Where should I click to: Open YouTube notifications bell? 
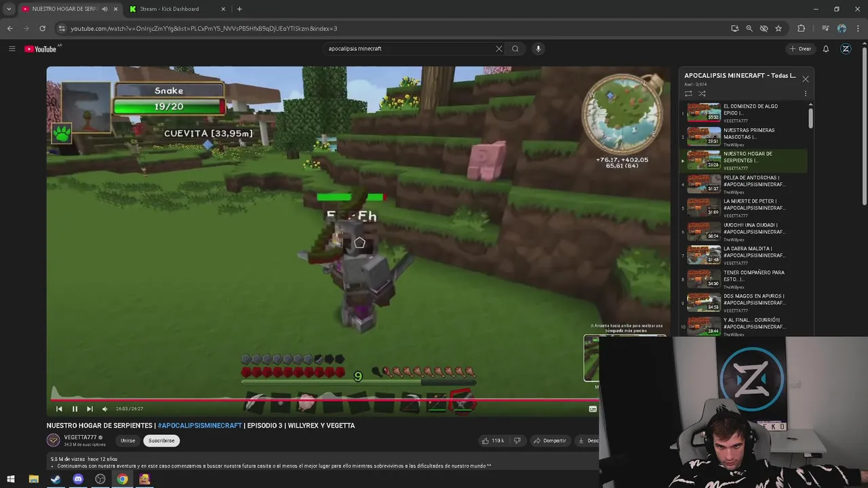click(826, 49)
